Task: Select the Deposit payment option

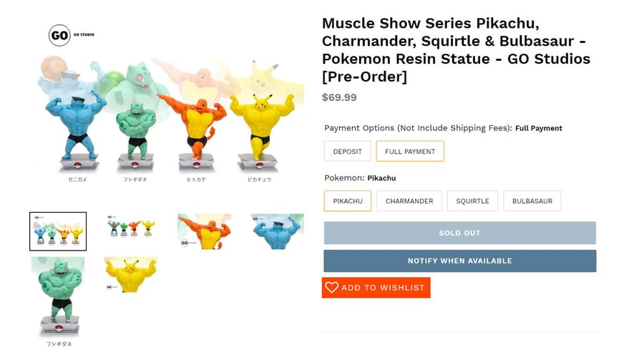Action: tap(347, 152)
